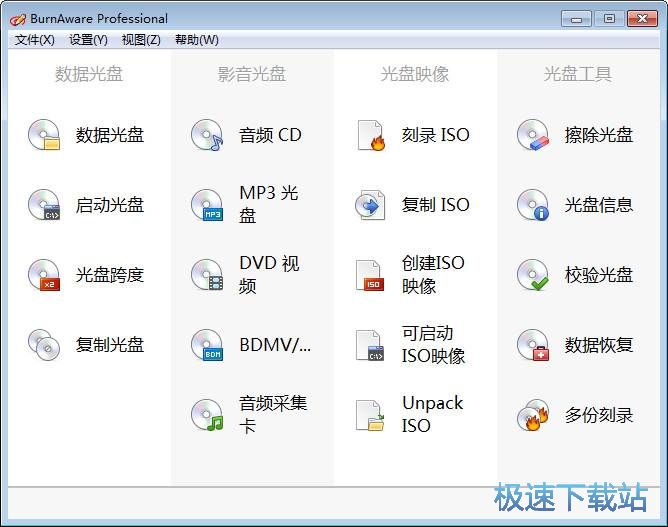Minimize the BurnAware Professional window
The image size is (668, 527).
pos(576,19)
